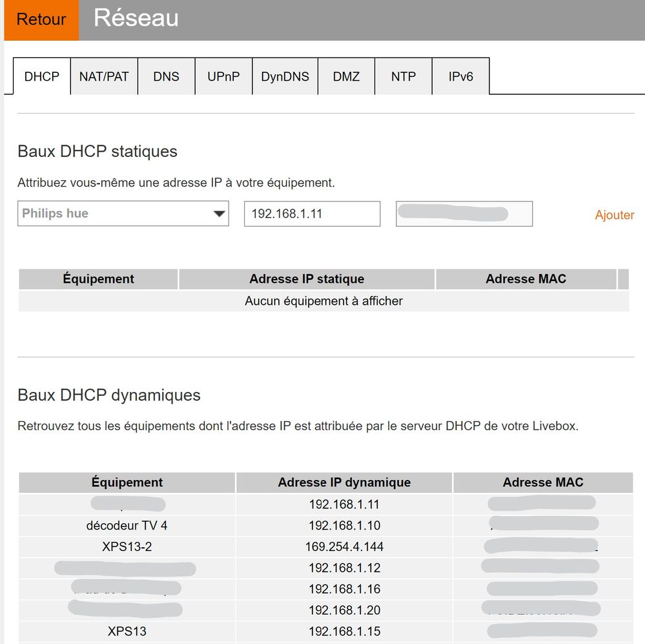Click the Adresse IP statique column header
Image resolution: width=645 pixels, height=644 pixels.
[307, 279]
